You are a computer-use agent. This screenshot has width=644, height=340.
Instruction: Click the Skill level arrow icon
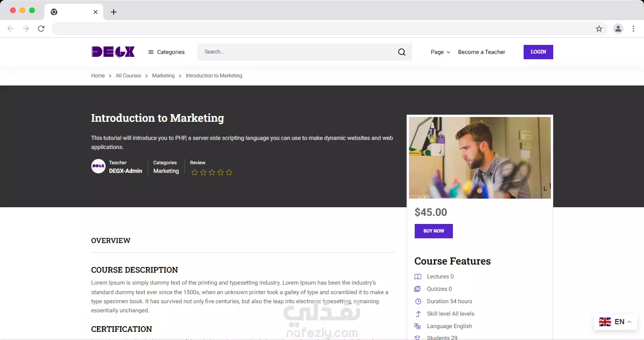(418, 314)
